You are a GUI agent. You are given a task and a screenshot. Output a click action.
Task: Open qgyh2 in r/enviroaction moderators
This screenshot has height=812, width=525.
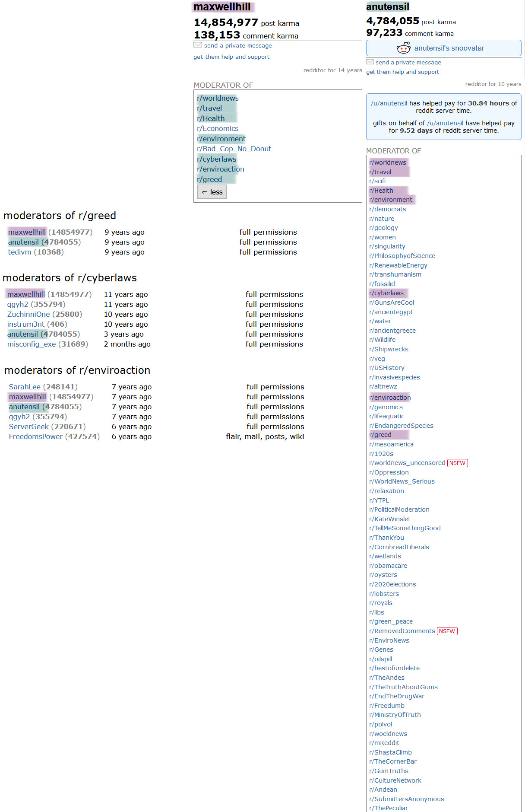point(19,417)
